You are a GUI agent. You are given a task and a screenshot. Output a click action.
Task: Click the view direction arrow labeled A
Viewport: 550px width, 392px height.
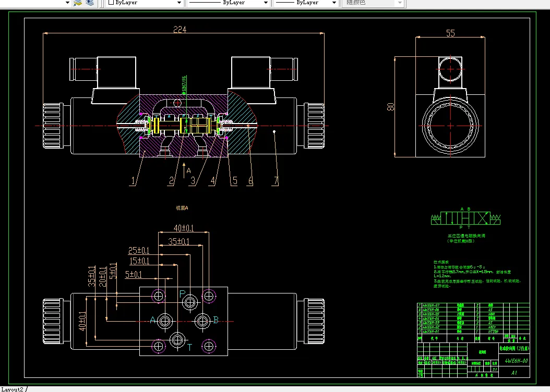click(x=184, y=170)
